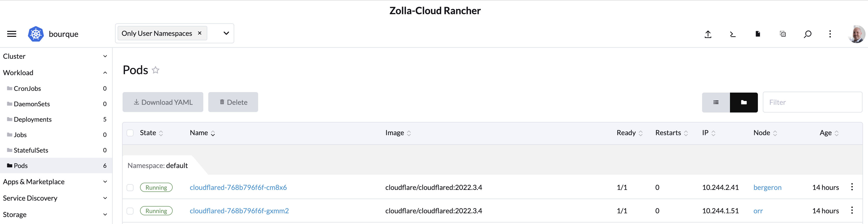Open the search magnifier in the header
Image resolution: width=868 pixels, height=224 pixels.
point(808,34)
